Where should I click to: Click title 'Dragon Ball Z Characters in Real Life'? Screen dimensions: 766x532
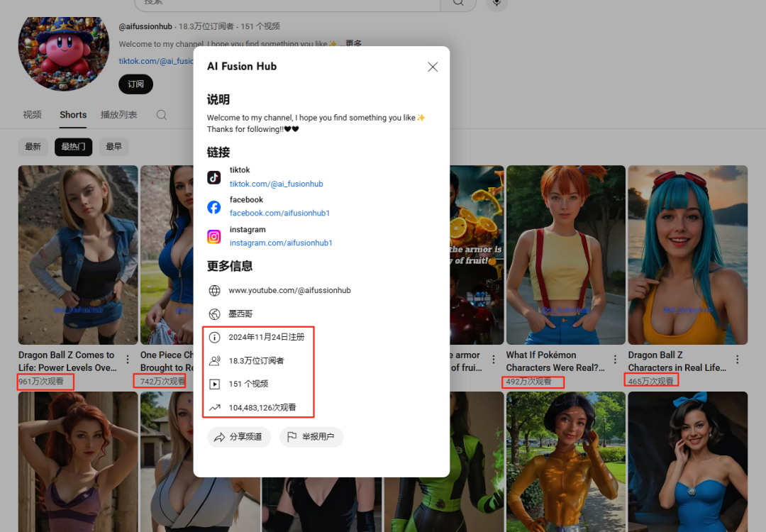pyautogui.click(x=677, y=362)
